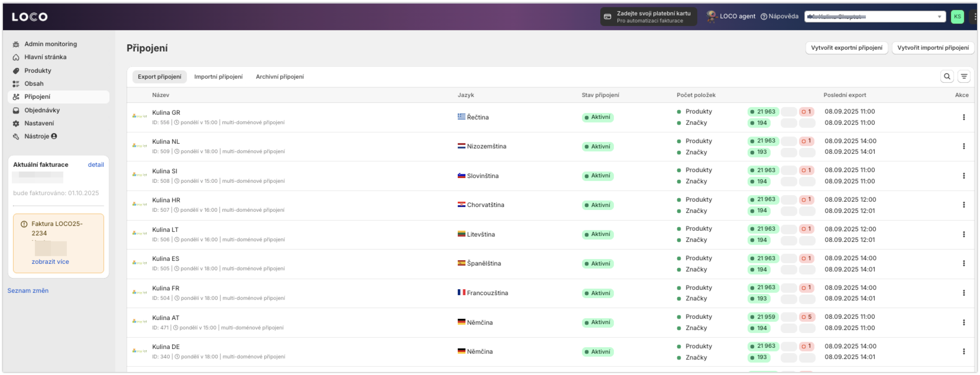Screen dimensions: 980x375
Task: Click the 21 959 products badge for Kulina AT
Action: [763, 317]
